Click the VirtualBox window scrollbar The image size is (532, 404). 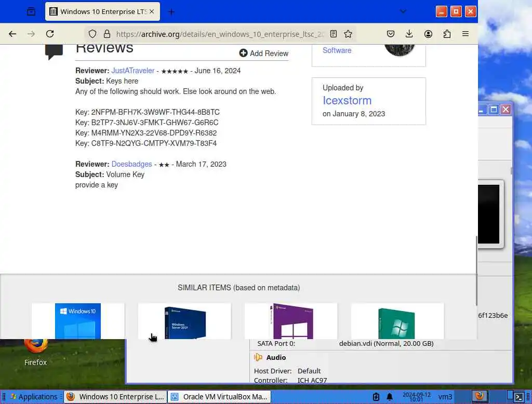[511, 171]
